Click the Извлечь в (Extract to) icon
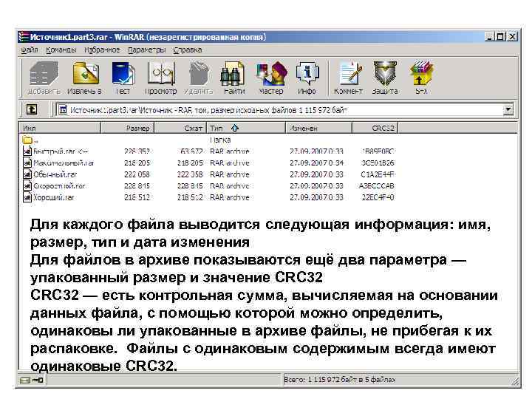The height and width of the screenshot is (399, 532). pos(84,78)
